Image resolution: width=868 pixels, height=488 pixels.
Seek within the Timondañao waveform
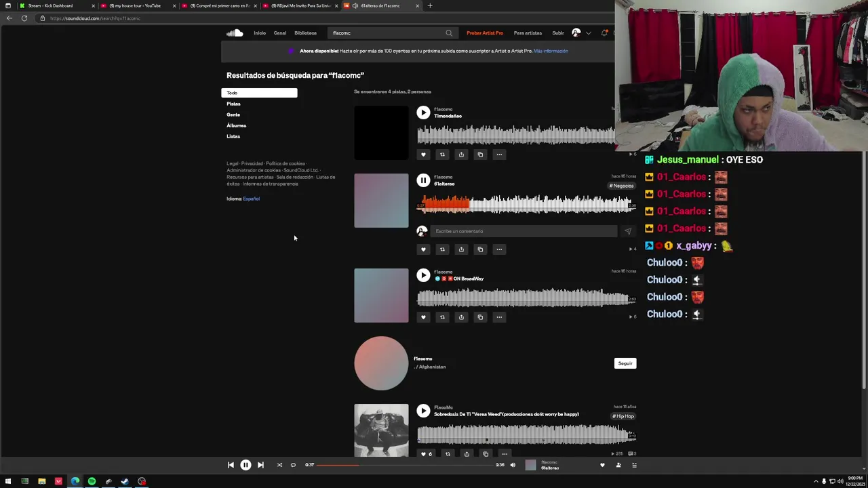(x=516, y=134)
